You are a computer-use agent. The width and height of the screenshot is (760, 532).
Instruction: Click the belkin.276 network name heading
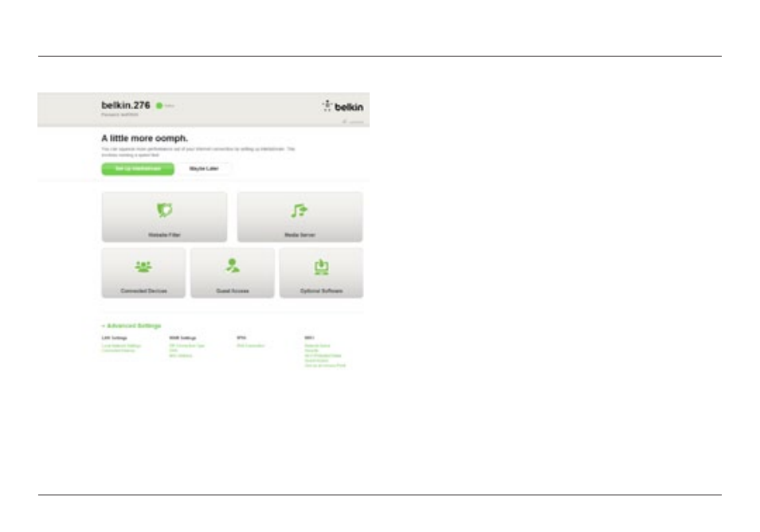pyautogui.click(x=126, y=105)
